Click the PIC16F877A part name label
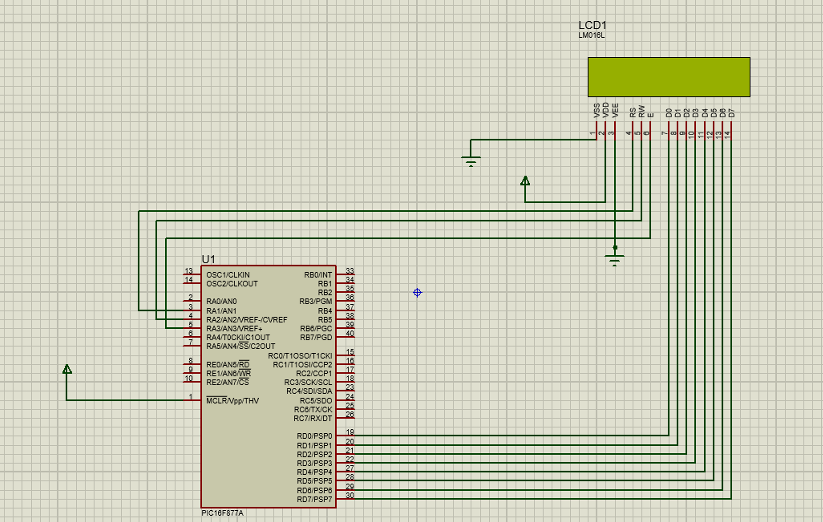Viewport: 823px width, 522px height. pyautogui.click(x=223, y=513)
